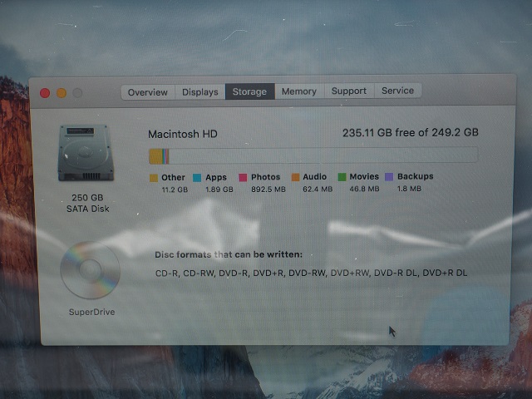
Task: Close the window with red button
Action: pyautogui.click(x=45, y=93)
